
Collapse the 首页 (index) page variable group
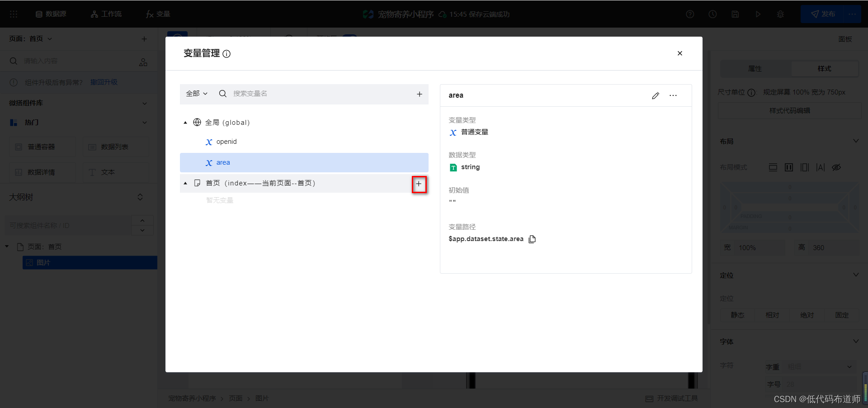[x=185, y=183]
